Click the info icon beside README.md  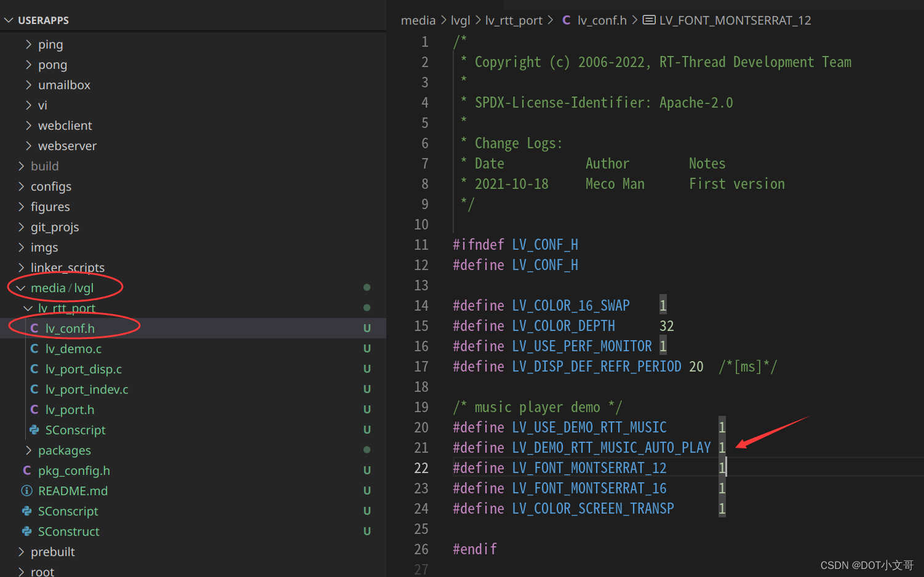pos(27,491)
